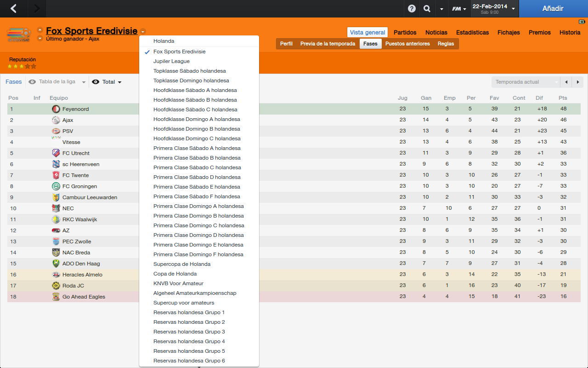Select the Perfil sub-tab

(x=286, y=44)
